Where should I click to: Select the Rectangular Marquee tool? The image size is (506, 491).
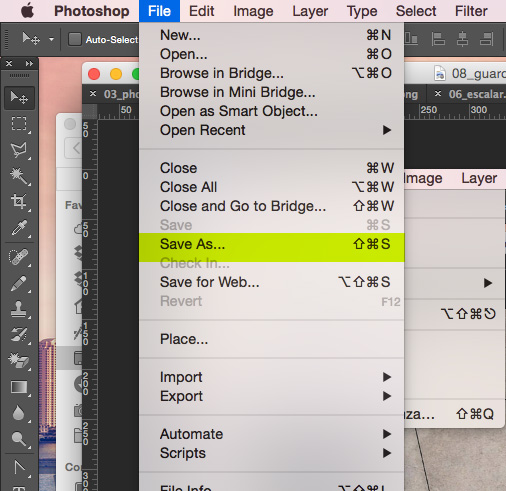click(19, 124)
